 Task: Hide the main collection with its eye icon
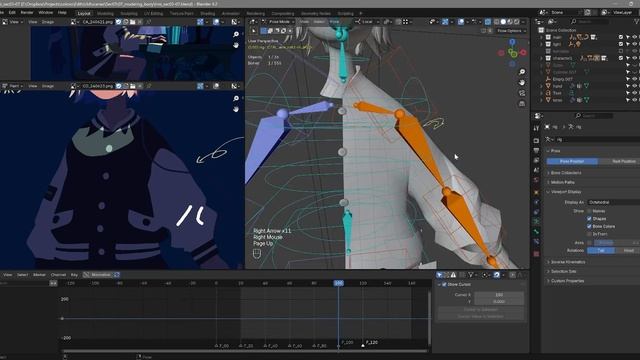click(x=634, y=37)
